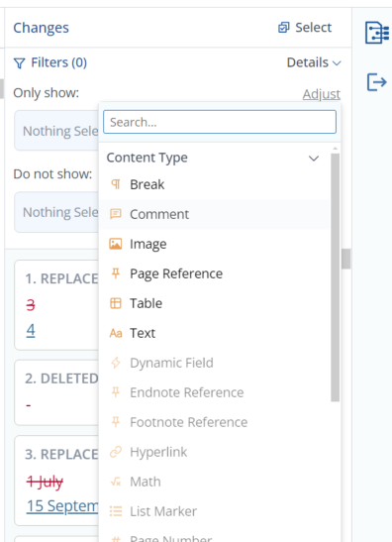392x542 pixels.
Task: Click the Select button in Changes header
Action: (x=305, y=28)
